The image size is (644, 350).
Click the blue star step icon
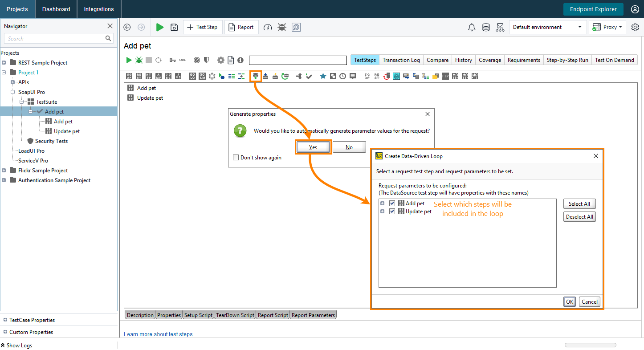tap(323, 76)
